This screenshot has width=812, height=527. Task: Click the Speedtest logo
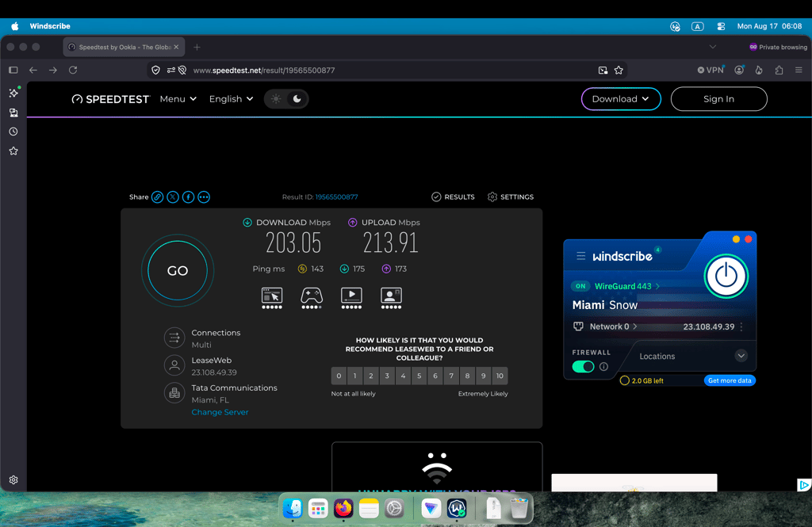(111, 99)
